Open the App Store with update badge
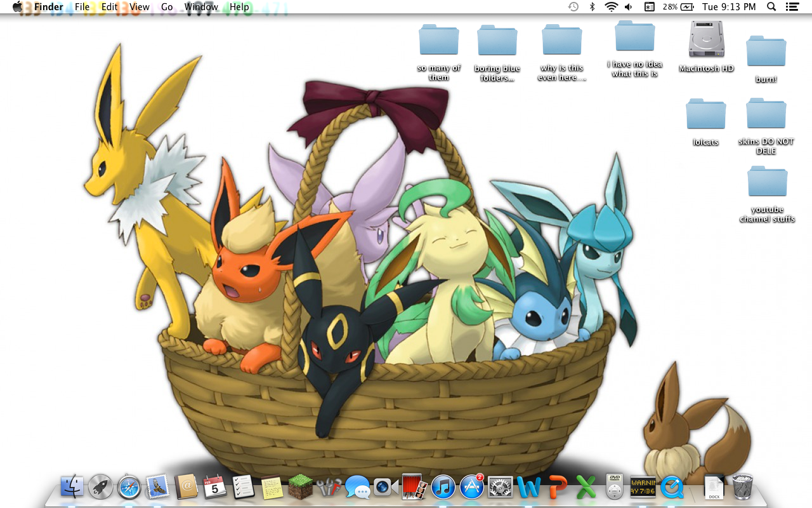The width and height of the screenshot is (812, 508). pos(472,489)
